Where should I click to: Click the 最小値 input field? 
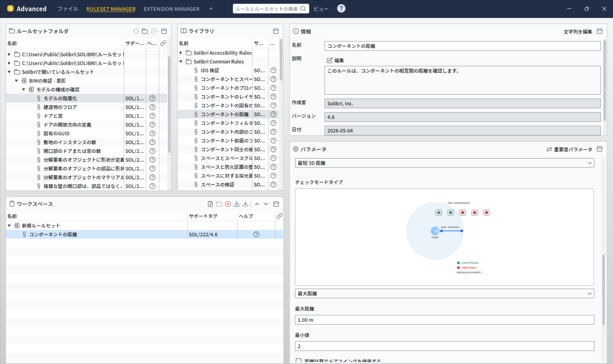444,346
